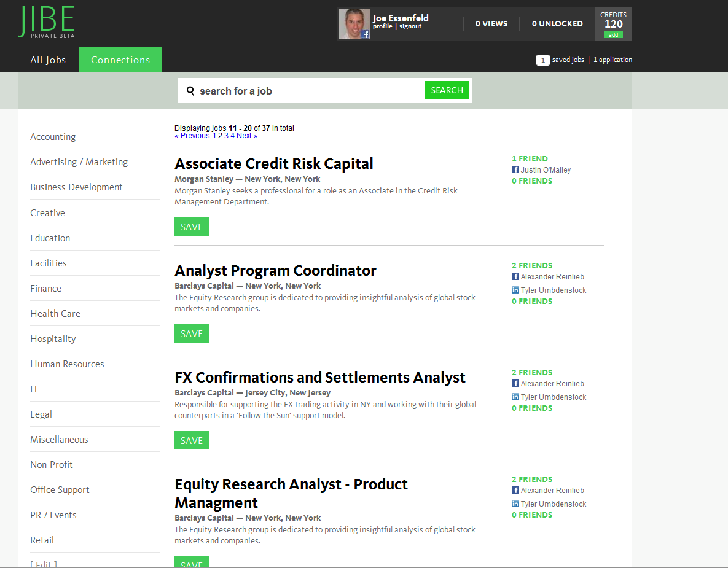728x568 pixels.
Task: Open FX Confirmations and Settlements Analyst listing
Action: coord(320,377)
